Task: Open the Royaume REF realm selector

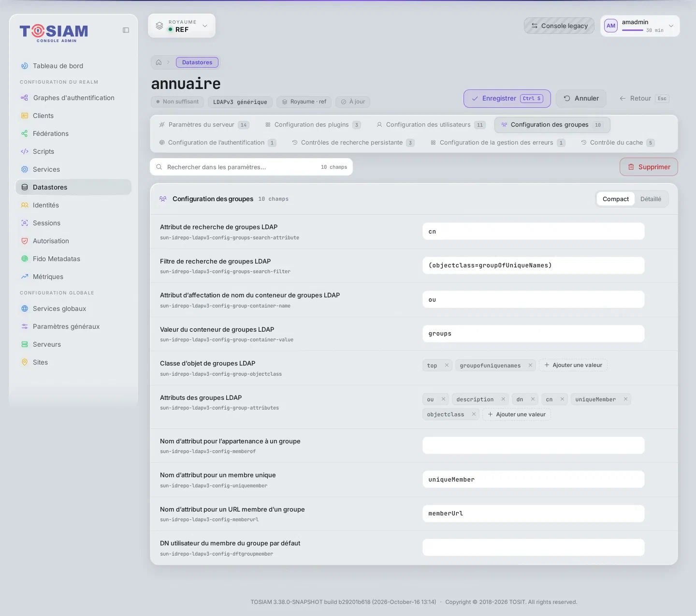Action: pyautogui.click(x=182, y=26)
